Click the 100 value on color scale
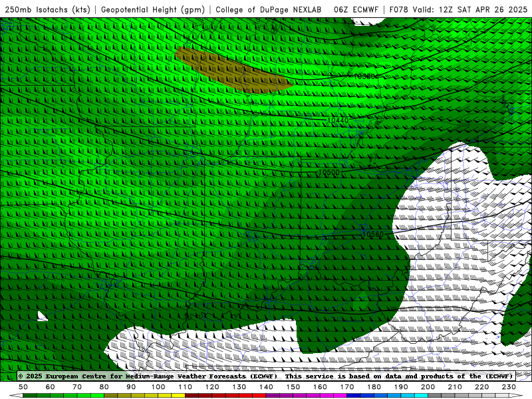 pos(158,387)
